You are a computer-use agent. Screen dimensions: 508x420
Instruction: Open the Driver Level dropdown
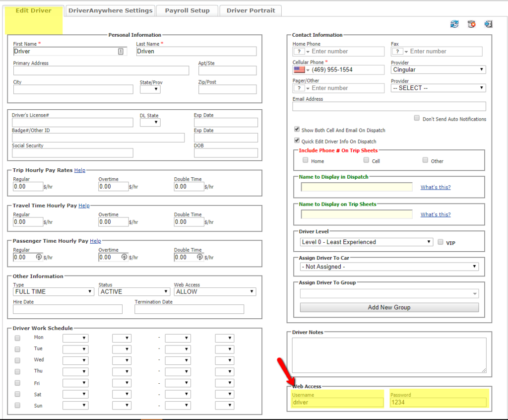367,242
